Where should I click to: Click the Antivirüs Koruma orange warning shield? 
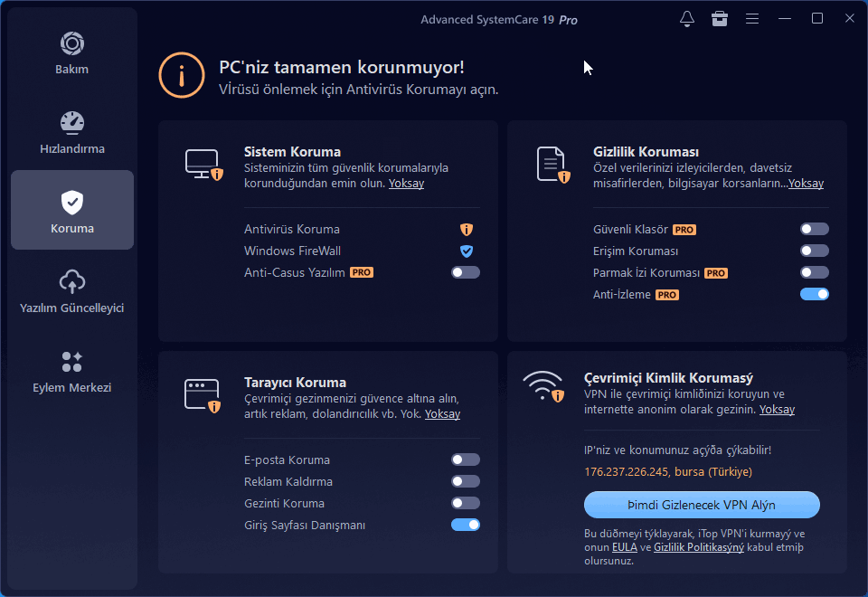tap(467, 229)
